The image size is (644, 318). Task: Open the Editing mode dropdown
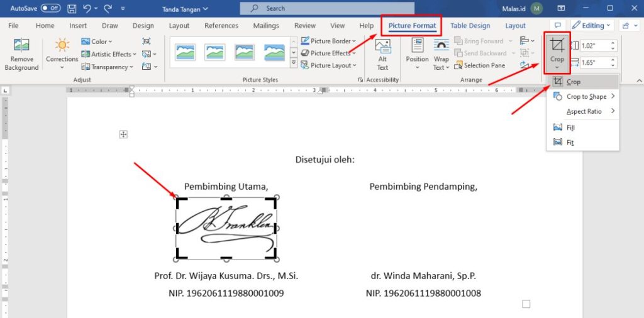pos(592,25)
